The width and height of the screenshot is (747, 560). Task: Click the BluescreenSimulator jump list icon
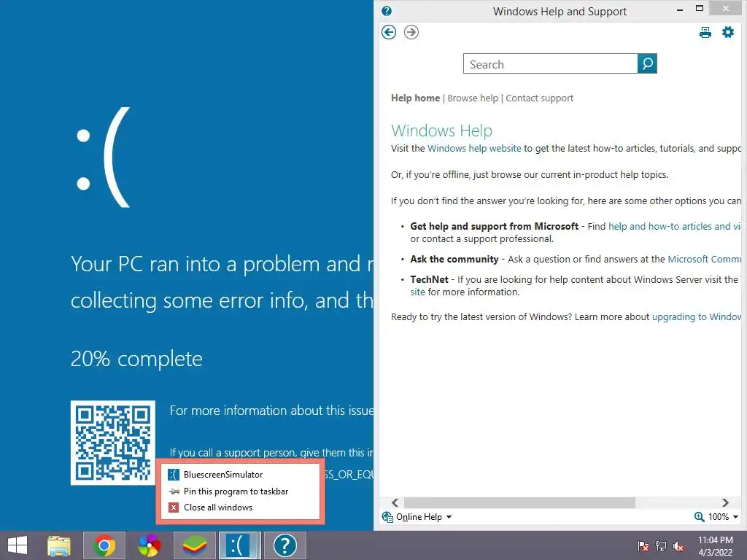[174, 474]
